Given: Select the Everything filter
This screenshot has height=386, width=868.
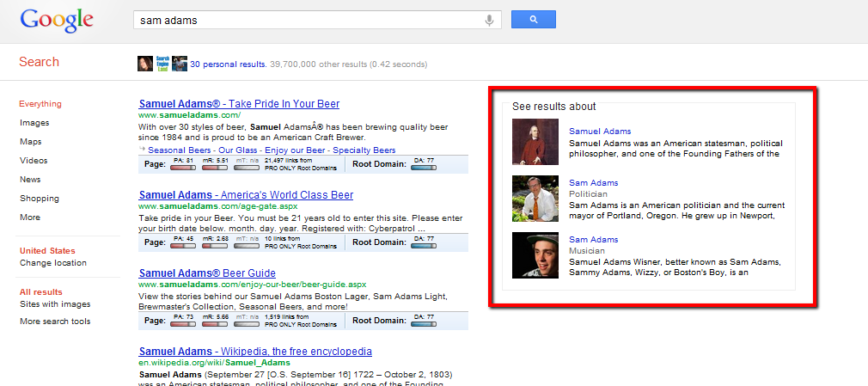Looking at the screenshot, I should (40, 103).
